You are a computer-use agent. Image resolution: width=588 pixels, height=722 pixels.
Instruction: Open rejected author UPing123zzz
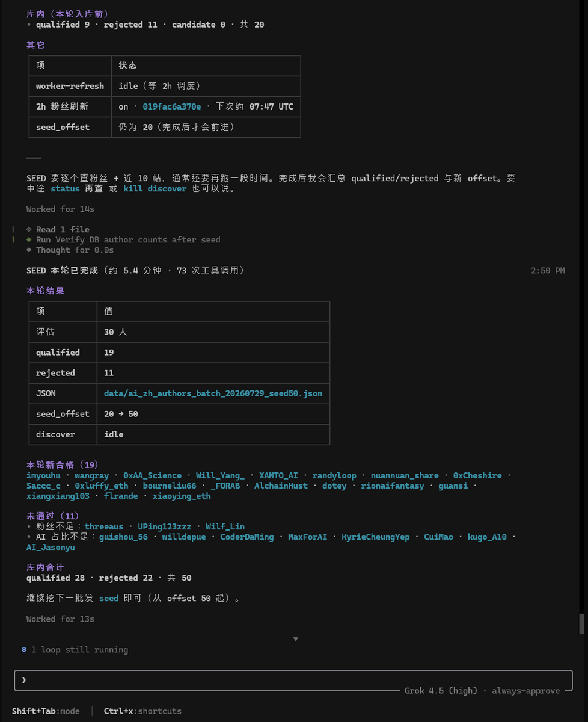(x=165, y=526)
